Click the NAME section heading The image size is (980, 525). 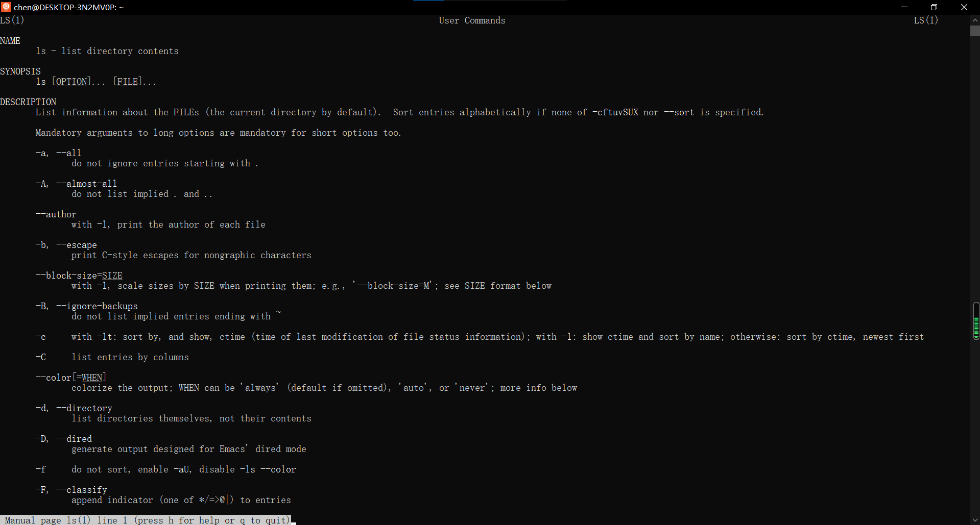coord(10,41)
